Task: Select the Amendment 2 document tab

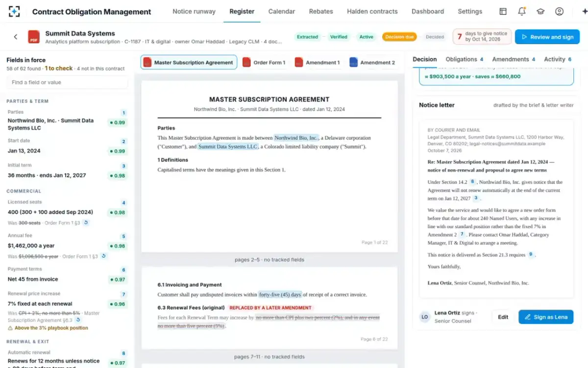Action: tap(372, 62)
